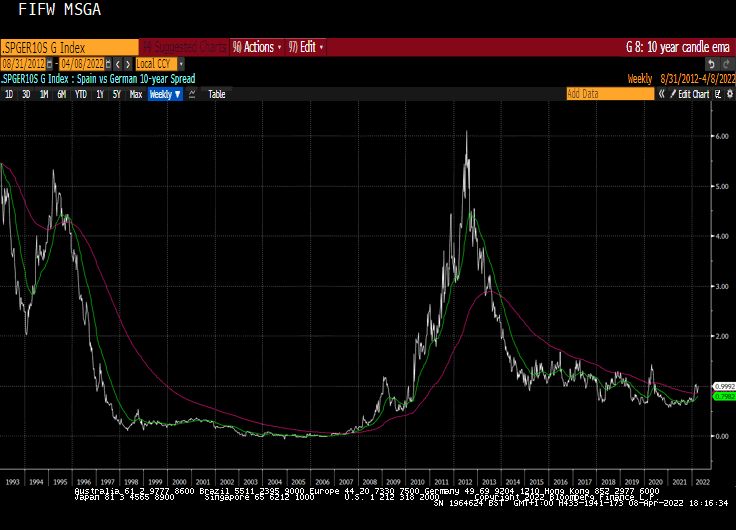Open the end date calendar picker
Viewport: 736px width, 530px height.
click(108, 64)
